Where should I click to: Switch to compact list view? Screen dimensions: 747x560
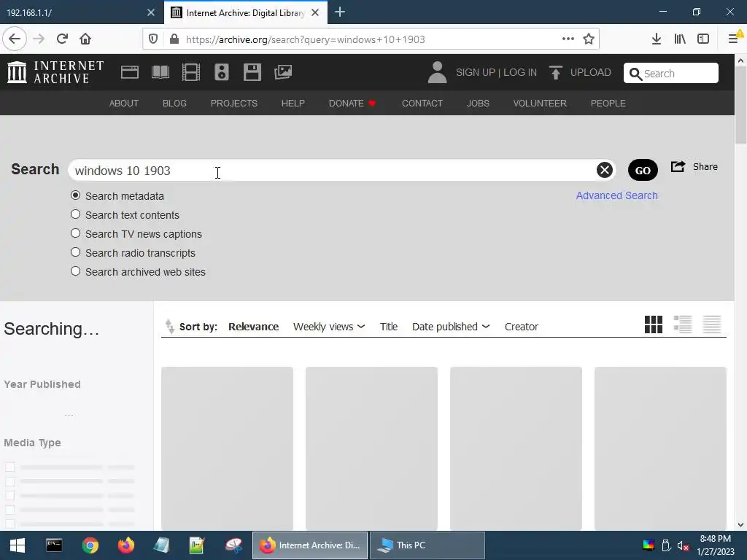click(712, 324)
